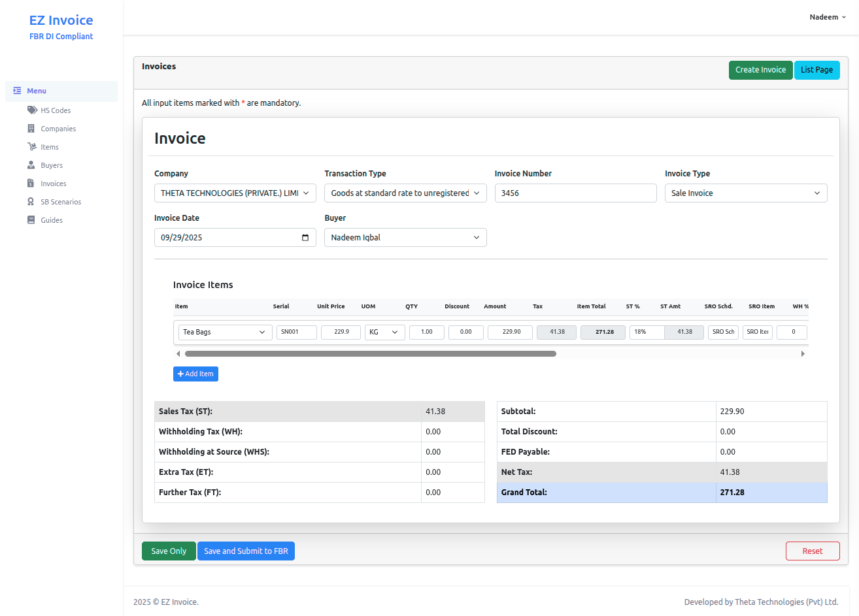Viewport: 859px width, 616px height.
Task: Open the Company dropdown
Action: [235, 193]
